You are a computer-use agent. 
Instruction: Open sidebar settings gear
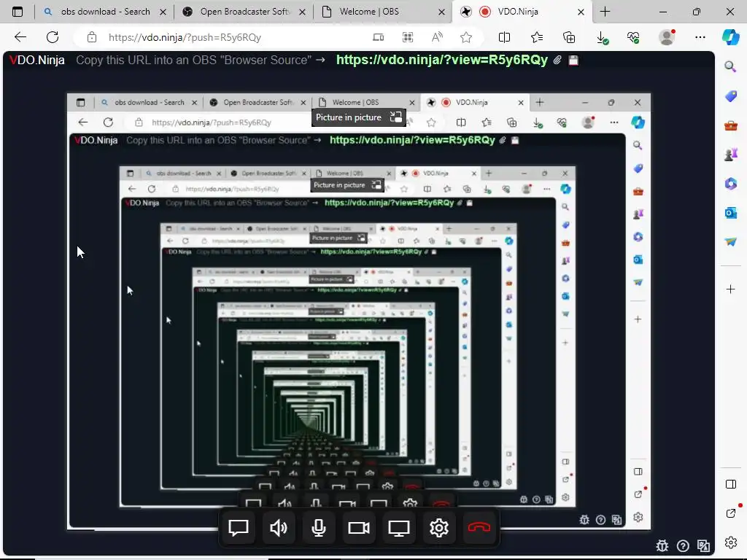tap(731, 542)
